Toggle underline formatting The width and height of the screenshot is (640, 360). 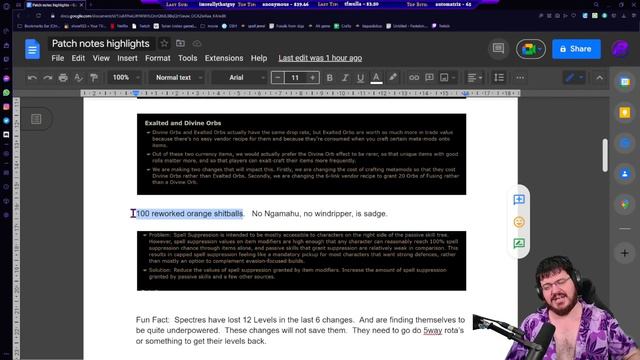(360, 78)
